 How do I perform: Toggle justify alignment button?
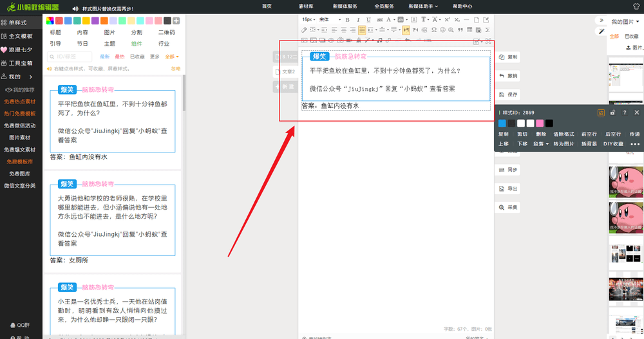point(362,30)
